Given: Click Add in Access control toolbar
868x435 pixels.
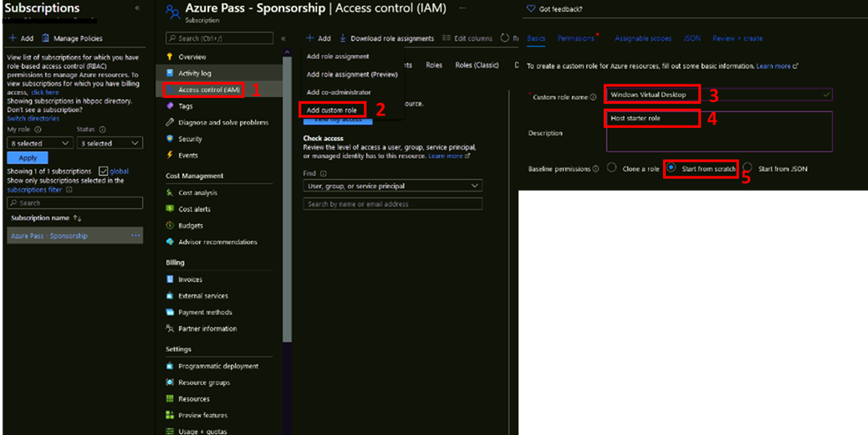Looking at the screenshot, I should 319,38.
